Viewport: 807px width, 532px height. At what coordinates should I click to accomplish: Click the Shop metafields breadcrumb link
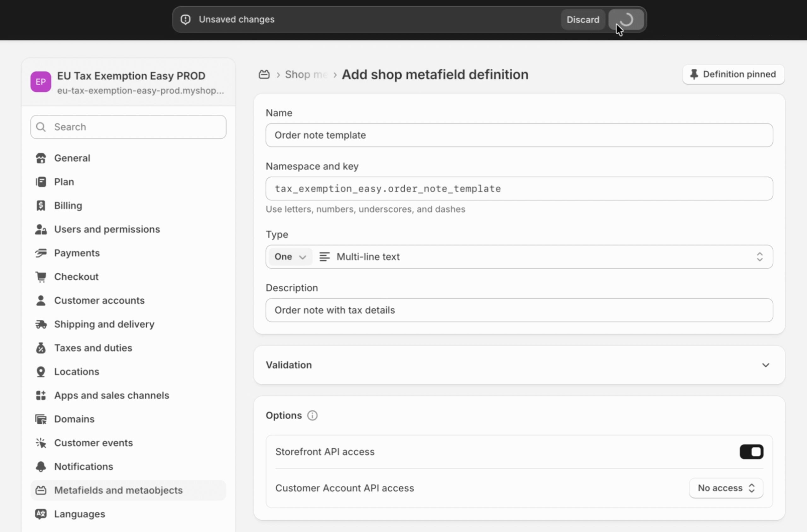pos(305,74)
